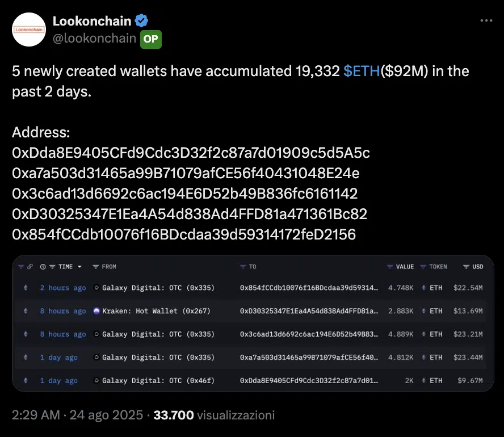Click the green OP badge
Image resolution: width=504 pixels, height=437 pixels.
(150, 40)
